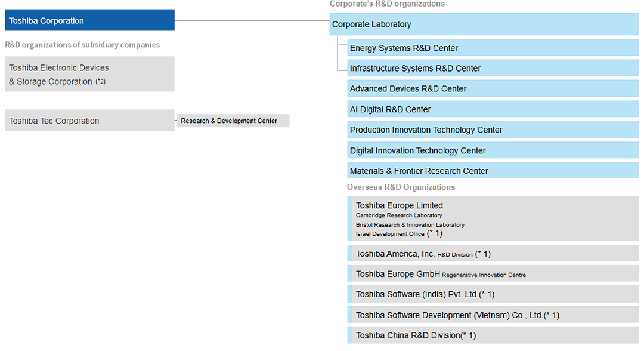Screen dimensions: 644x351
Task: Click the Toshiba Corporation box
Action: (89, 20)
